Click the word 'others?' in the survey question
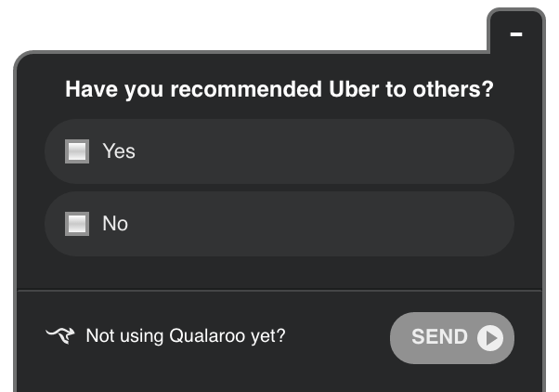559x392 pixels. pos(453,89)
